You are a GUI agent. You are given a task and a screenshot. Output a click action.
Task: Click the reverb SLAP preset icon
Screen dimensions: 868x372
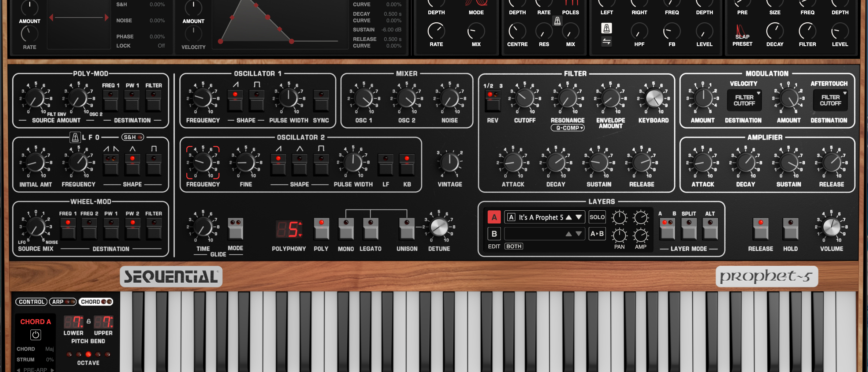tap(741, 31)
